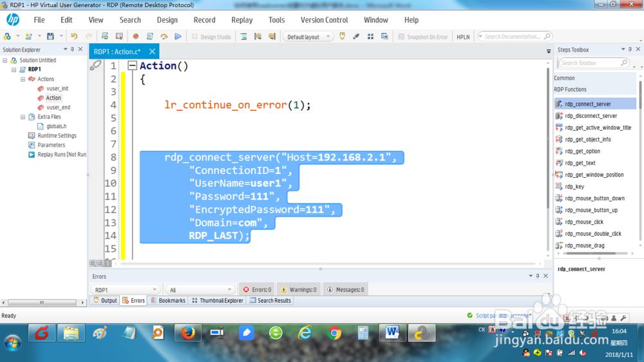Toggle the Errors: 0 filter
The height and width of the screenshot is (362, 644).
[257, 290]
